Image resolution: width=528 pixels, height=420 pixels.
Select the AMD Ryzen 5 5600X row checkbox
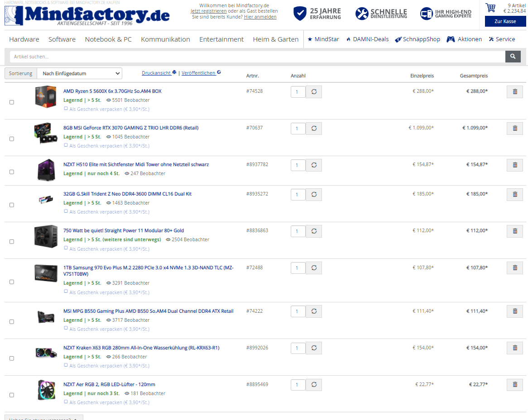coord(12,102)
